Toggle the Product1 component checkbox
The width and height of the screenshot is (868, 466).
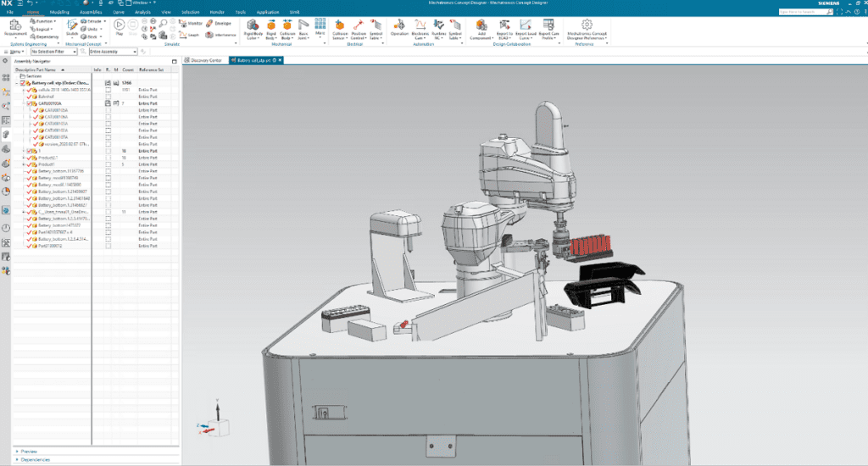tap(30, 164)
